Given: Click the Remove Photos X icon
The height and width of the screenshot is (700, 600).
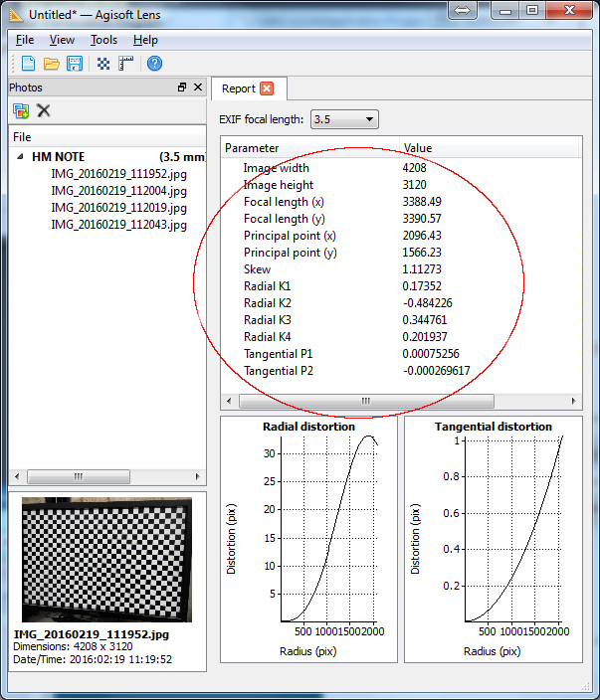Looking at the screenshot, I should pyautogui.click(x=44, y=110).
